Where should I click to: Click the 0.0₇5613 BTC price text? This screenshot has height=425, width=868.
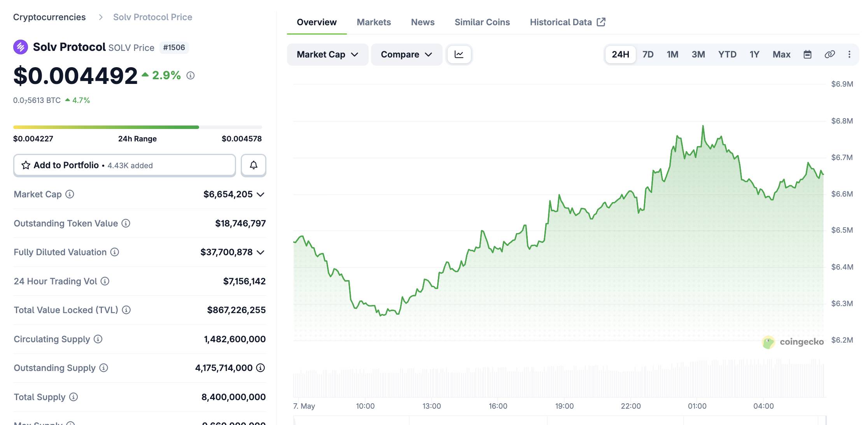click(x=37, y=100)
